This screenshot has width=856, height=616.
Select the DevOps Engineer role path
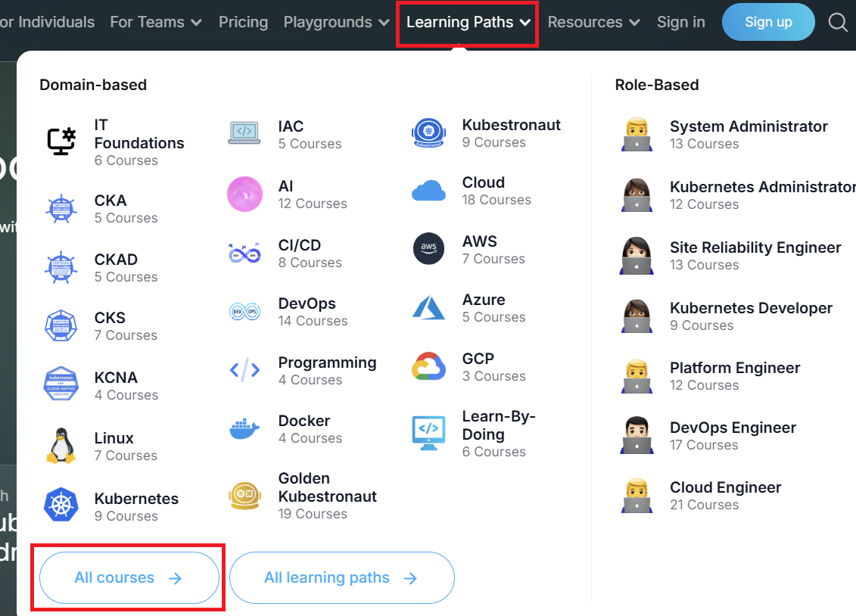(x=708, y=436)
